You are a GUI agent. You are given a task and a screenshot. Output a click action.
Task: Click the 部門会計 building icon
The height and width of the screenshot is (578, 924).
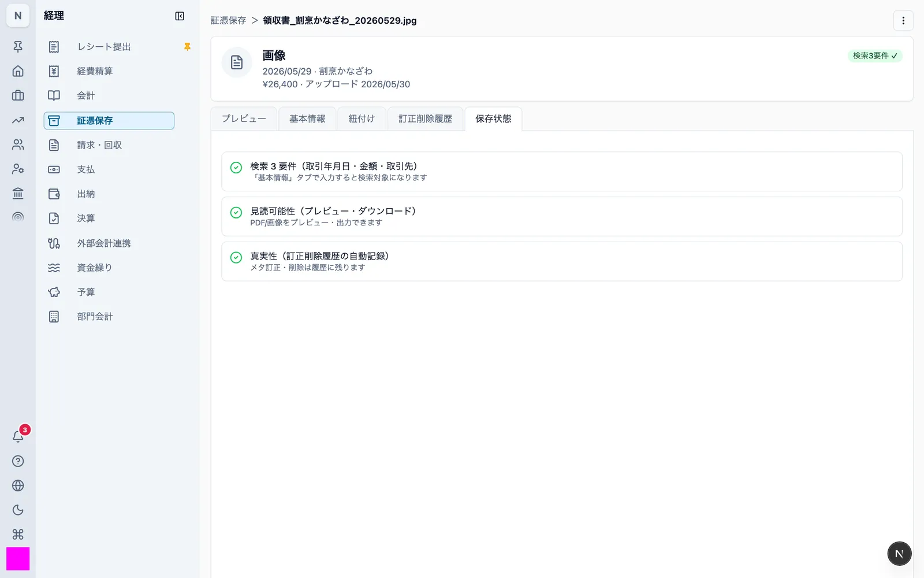54,316
